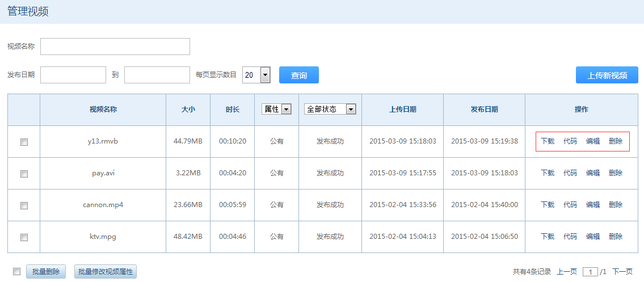Open 代码 for ktv.mpg
644x282 pixels.
pos(570,237)
